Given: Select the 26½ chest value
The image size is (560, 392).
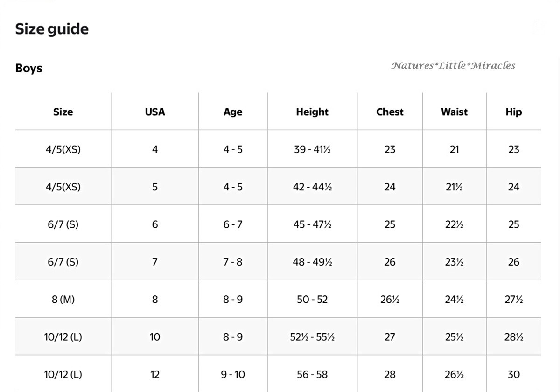Looking at the screenshot, I should pos(390,300).
